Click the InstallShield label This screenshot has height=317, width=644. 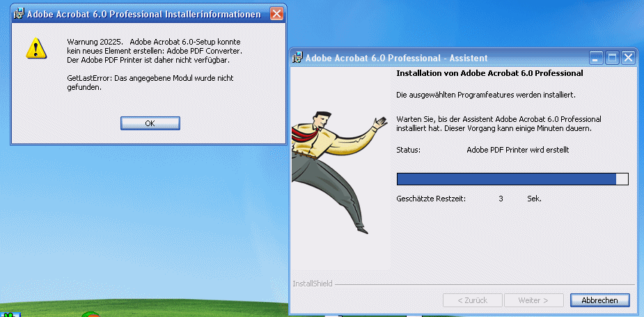(312, 284)
